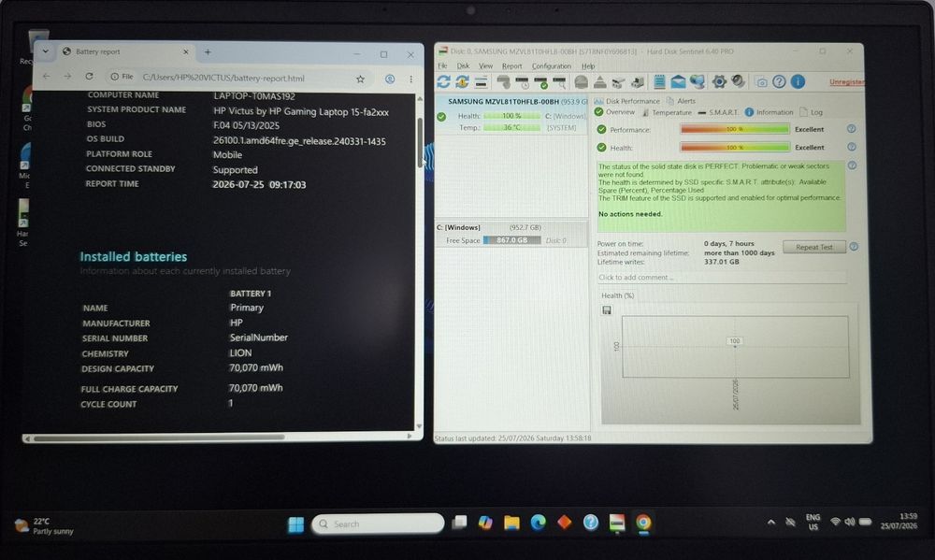Open Report menu in Hard Disk Sentinel
The image size is (935, 560).
coord(511,66)
